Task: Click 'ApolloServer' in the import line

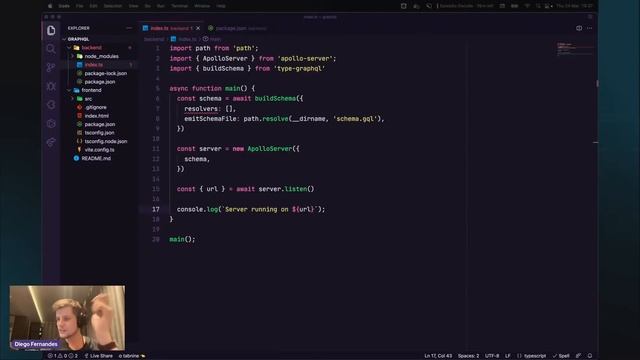Action: (x=225, y=58)
